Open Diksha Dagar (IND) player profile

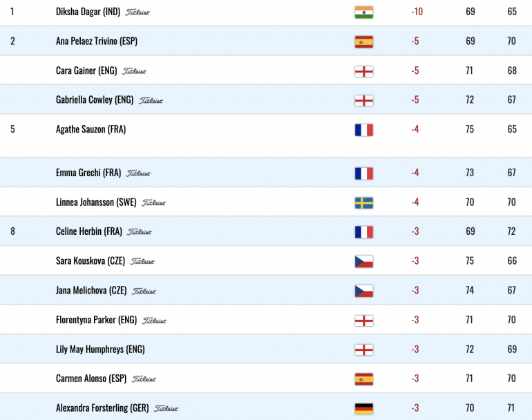tap(88, 12)
